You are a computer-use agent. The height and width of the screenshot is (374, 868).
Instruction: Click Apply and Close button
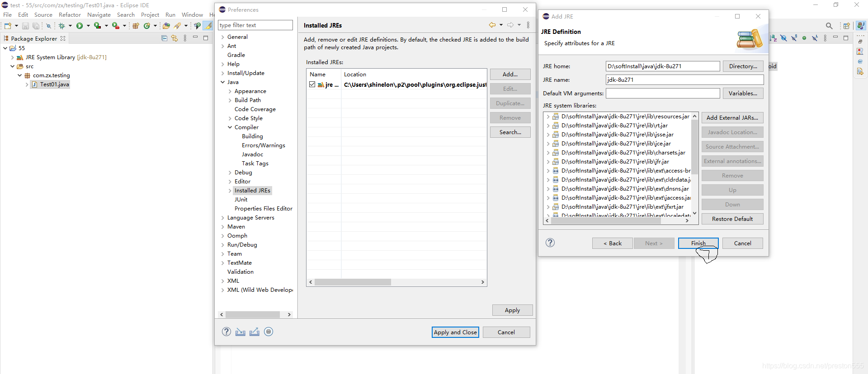pyautogui.click(x=455, y=332)
